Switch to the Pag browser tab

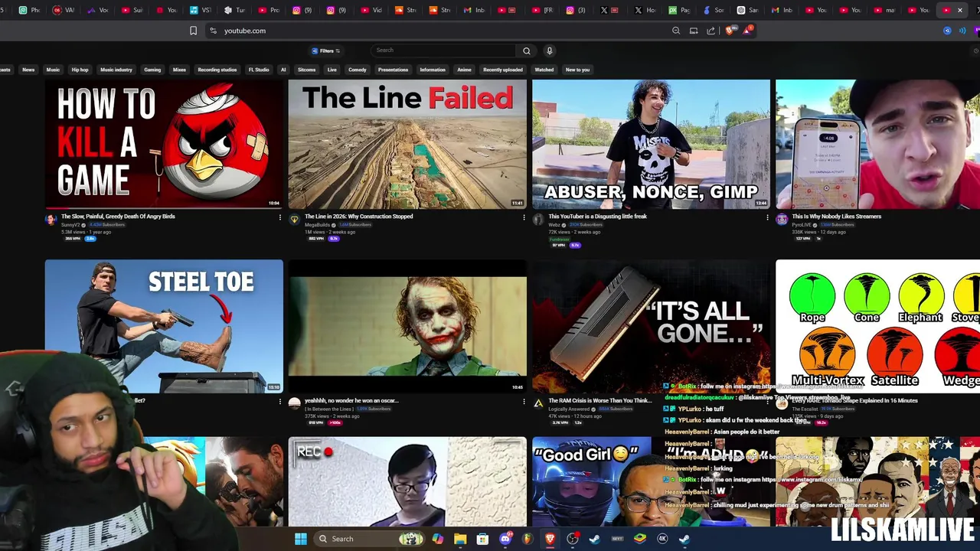click(680, 10)
